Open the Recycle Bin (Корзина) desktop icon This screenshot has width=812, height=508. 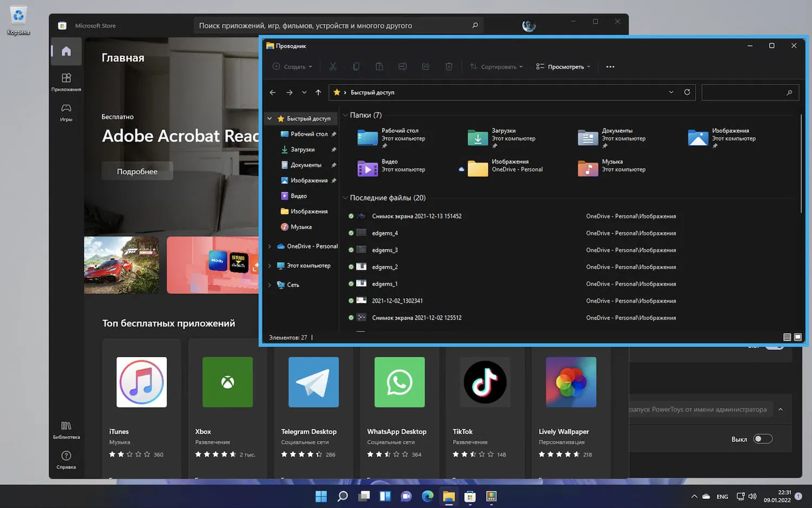coord(18,21)
